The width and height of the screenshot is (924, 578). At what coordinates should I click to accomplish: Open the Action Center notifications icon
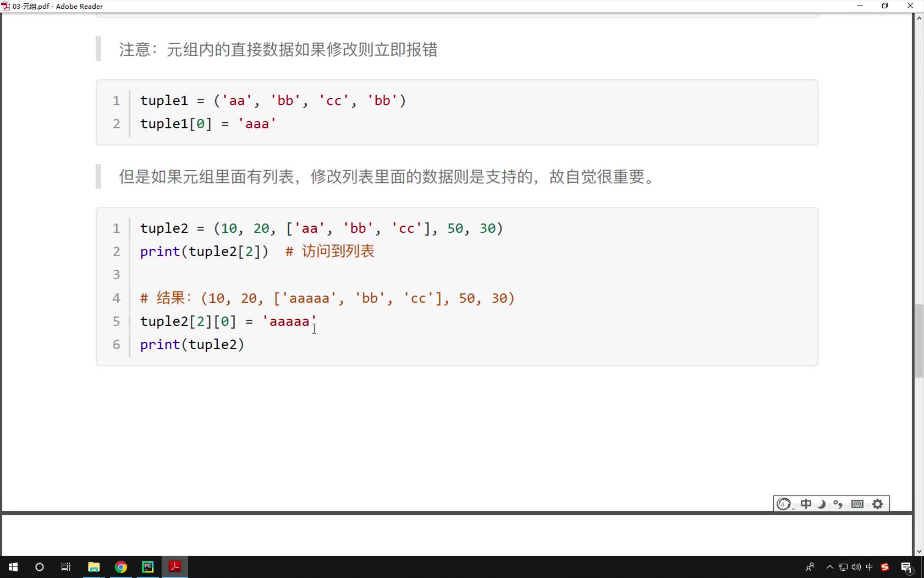click(907, 567)
